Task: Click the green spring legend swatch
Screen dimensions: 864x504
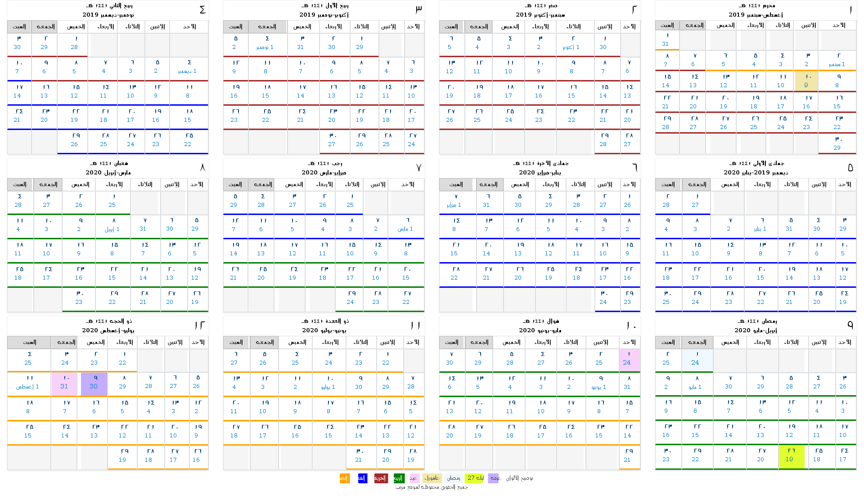Action: (399, 478)
